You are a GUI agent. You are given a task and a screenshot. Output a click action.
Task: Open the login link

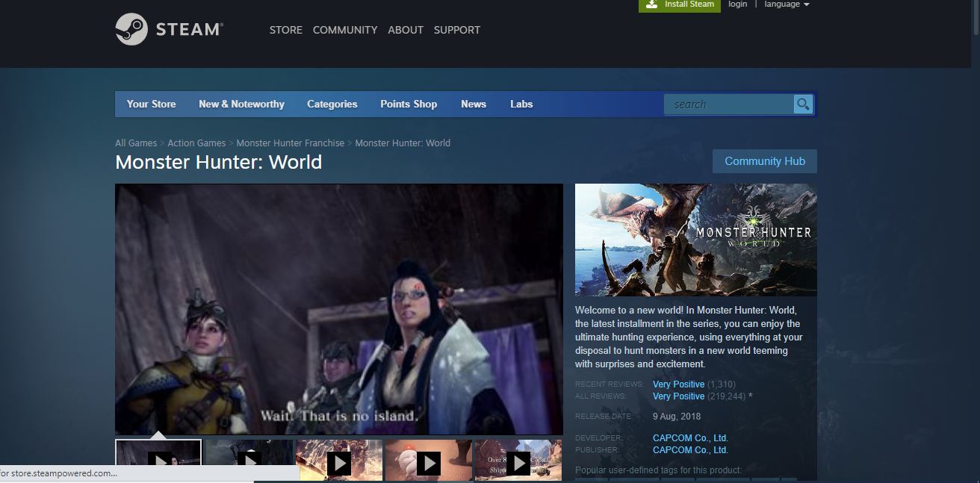737,4
